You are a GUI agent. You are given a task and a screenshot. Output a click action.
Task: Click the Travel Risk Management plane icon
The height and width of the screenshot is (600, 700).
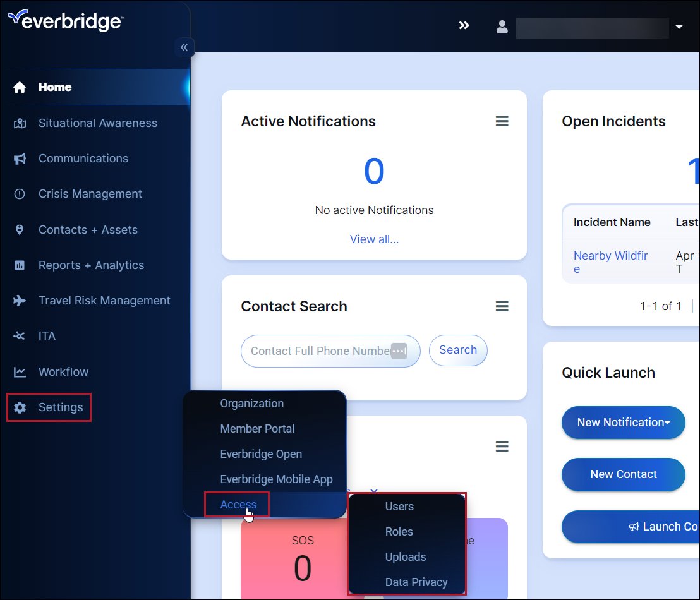20,301
